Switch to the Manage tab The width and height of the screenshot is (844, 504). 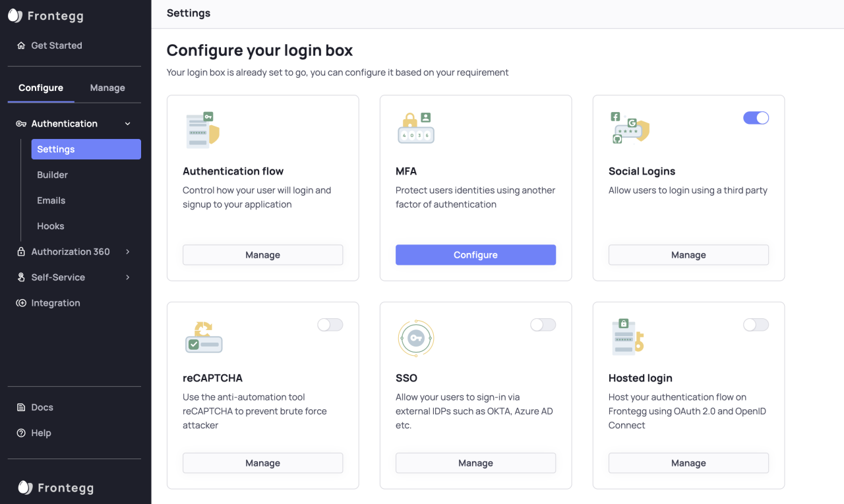pyautogui.click(x=107, y=88)
